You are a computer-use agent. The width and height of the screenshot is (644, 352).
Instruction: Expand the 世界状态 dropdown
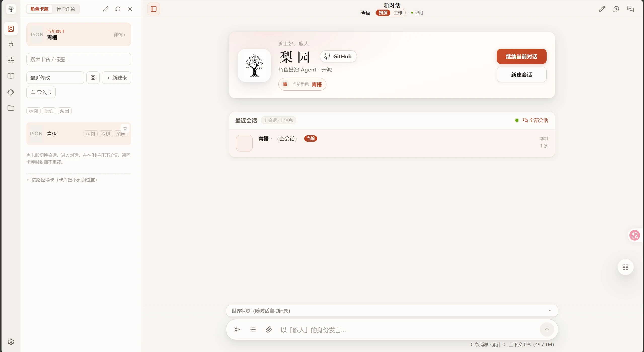(x=392, y=311)
